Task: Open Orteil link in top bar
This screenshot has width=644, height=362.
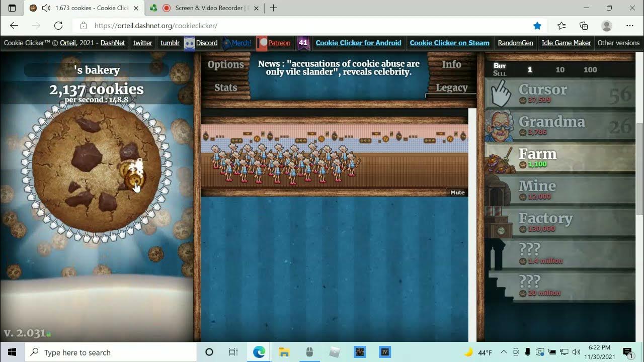Action: click(67, 43)
